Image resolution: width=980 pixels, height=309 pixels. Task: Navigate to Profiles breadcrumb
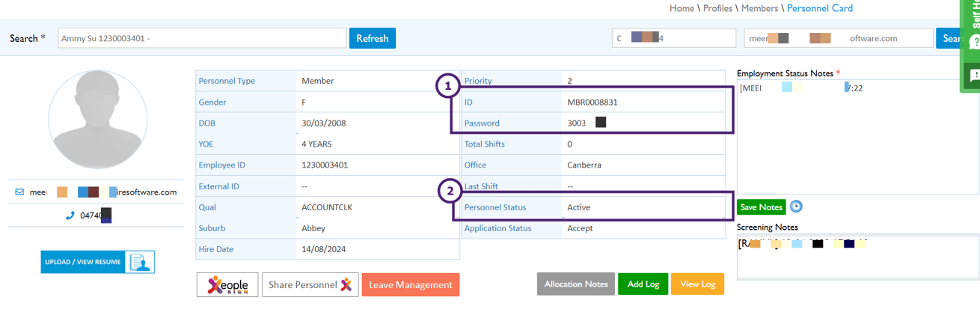click(x=717, y=8)
